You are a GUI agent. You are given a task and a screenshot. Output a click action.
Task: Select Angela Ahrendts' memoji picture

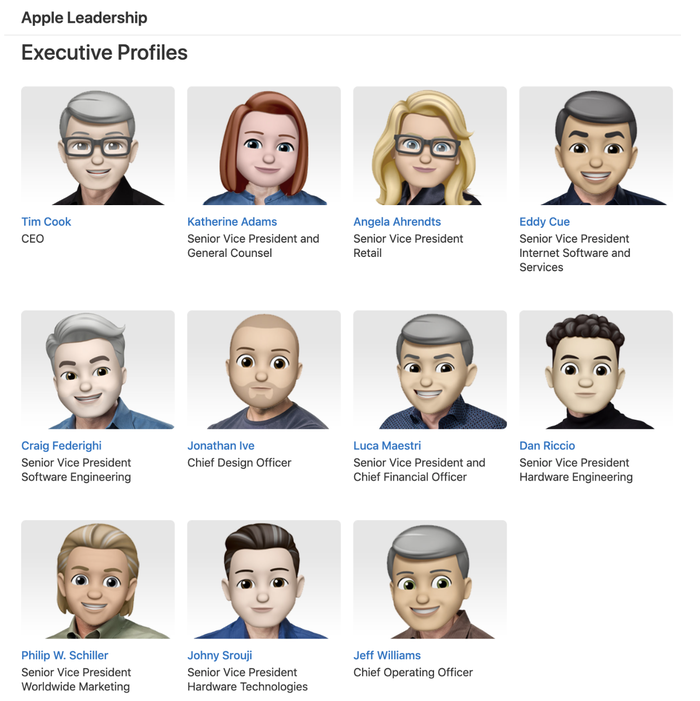(x=430, y=146)
